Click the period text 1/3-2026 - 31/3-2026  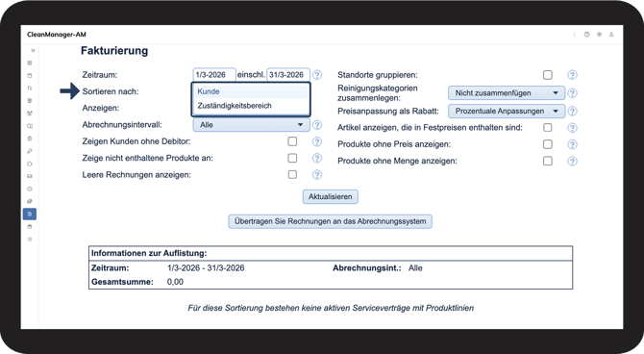pyautogui.click(x=206, y=268)
